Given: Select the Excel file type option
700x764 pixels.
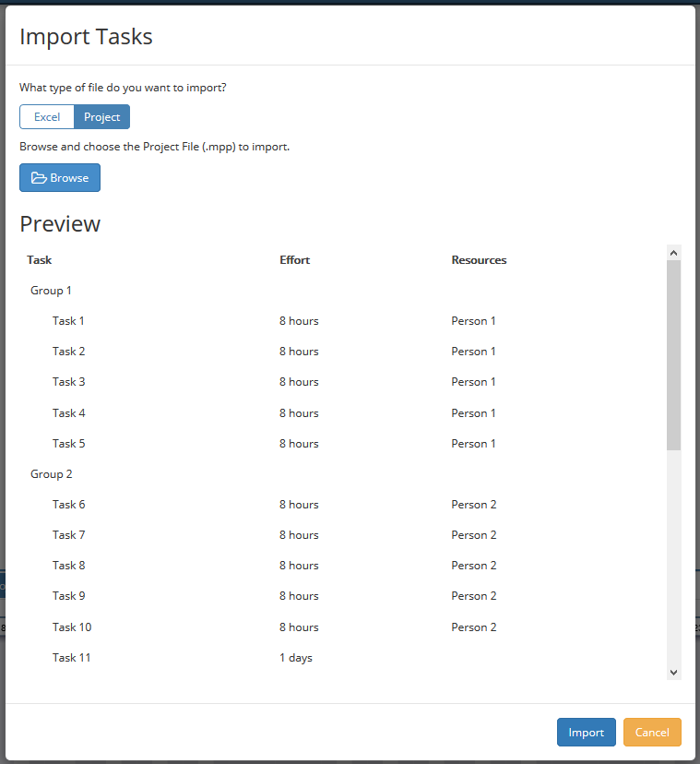Looking at the screenshot, I should [47, 117].
